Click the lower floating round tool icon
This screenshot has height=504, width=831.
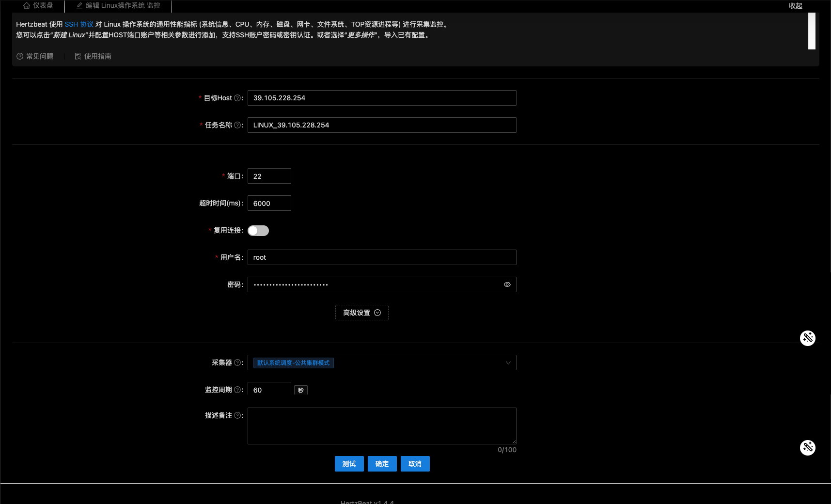(x=808, y=447)
